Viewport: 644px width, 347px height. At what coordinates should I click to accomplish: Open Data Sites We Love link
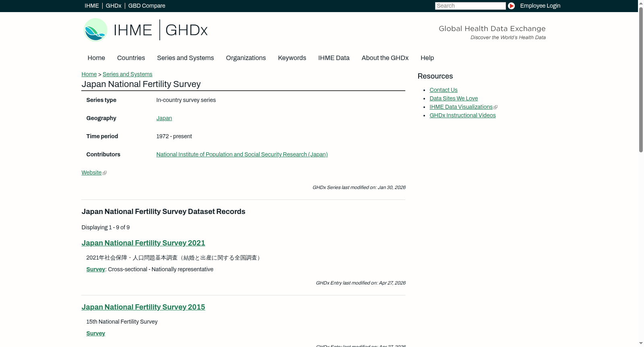click(x=454, y=98)
